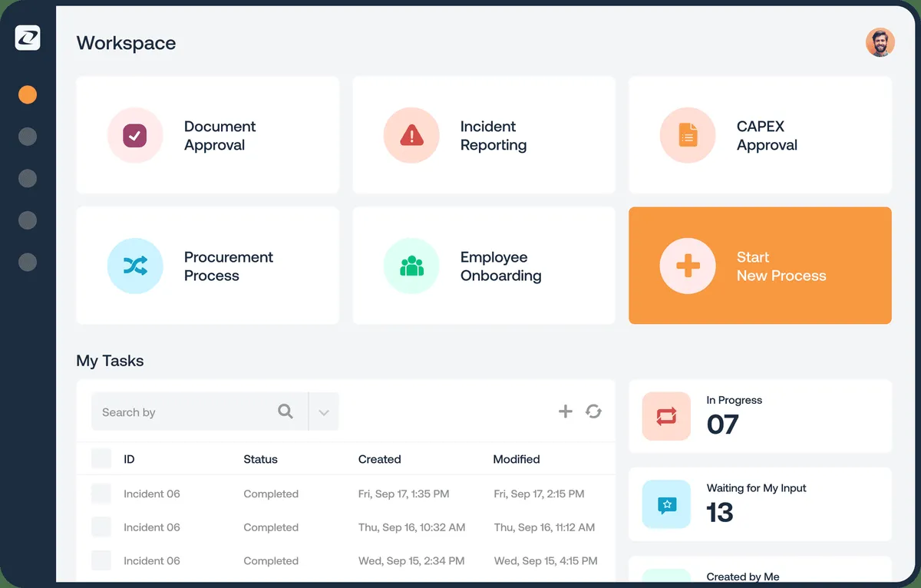
Task: Click the Procurement Process shuffle icon
Action: pyautogui.click(x=135, y=266)
